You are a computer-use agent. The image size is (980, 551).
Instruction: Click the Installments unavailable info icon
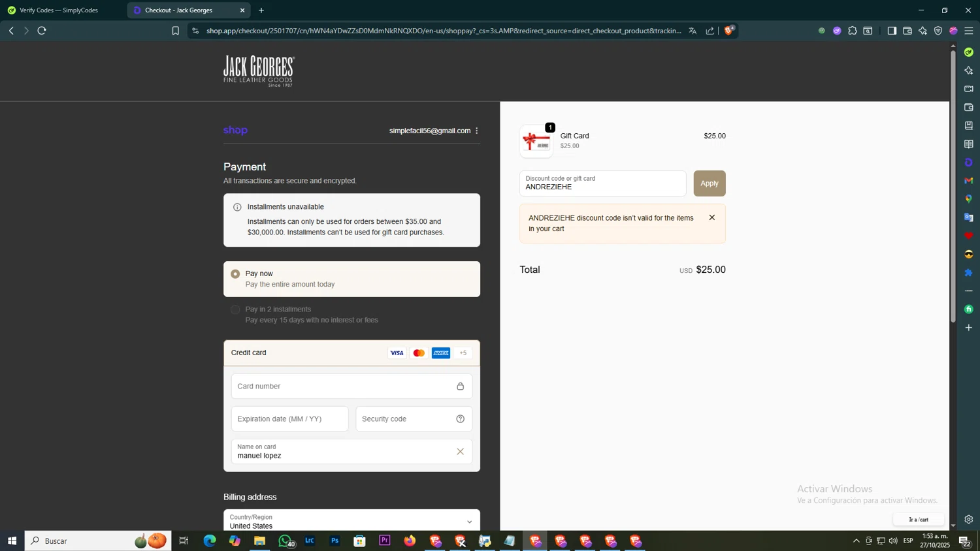237,207
